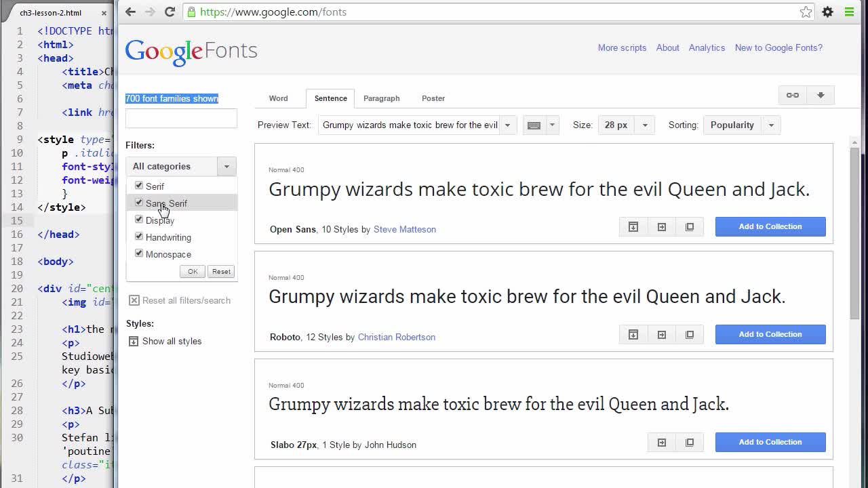
Task: Add Open Sans to Collection
Action: click(x=770, y=227)
